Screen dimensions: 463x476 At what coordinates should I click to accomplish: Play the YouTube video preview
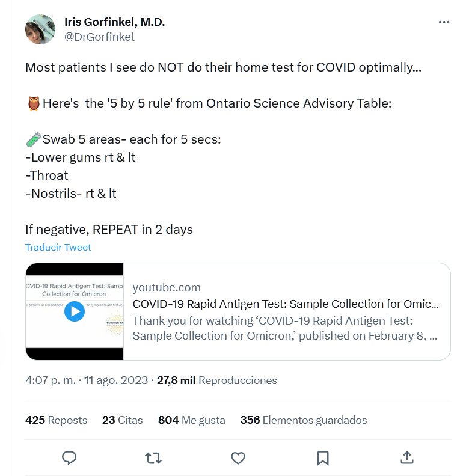[x=75, y=311]
